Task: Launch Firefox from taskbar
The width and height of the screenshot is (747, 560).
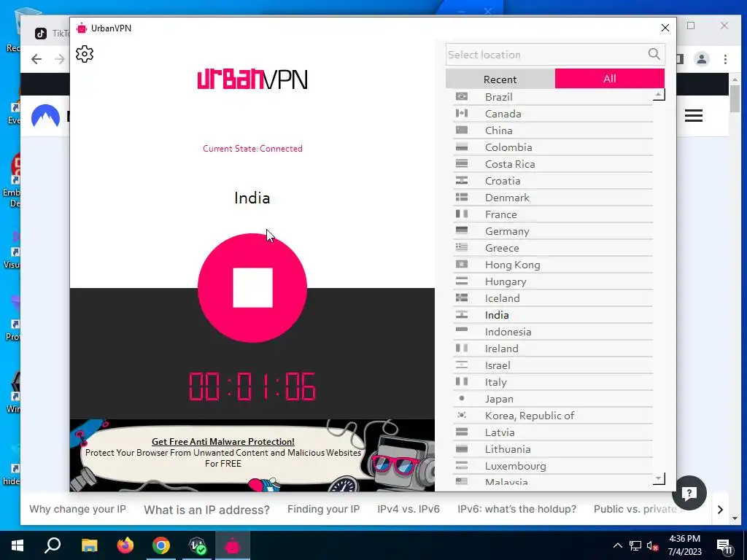Action: (x=125, y=545)
